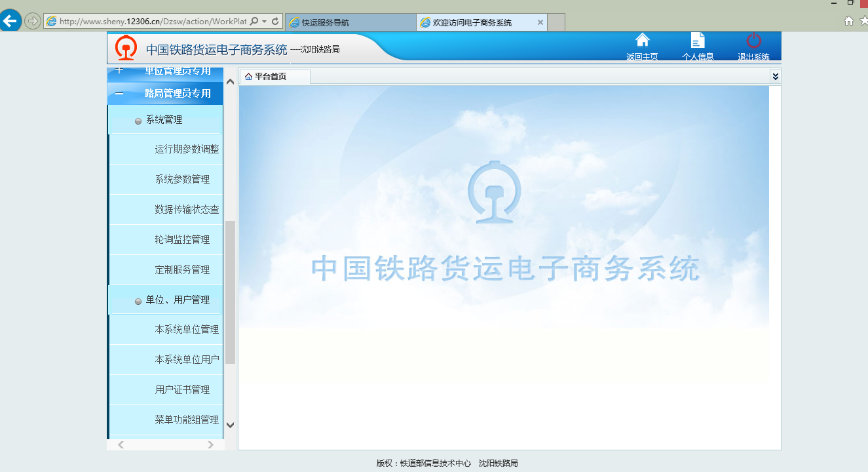Click the bullet icon beside 系统管理
The height and width of the screenshot is (472, 868).
138,121
